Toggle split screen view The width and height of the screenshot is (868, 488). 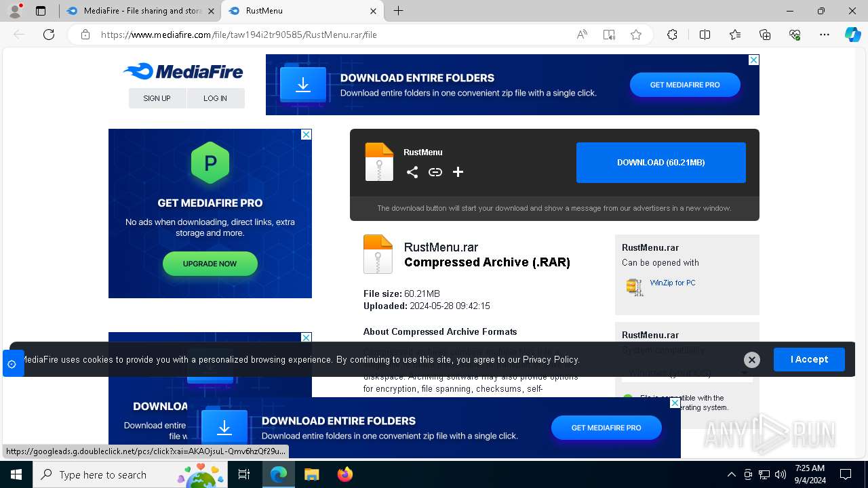point(705,35)
